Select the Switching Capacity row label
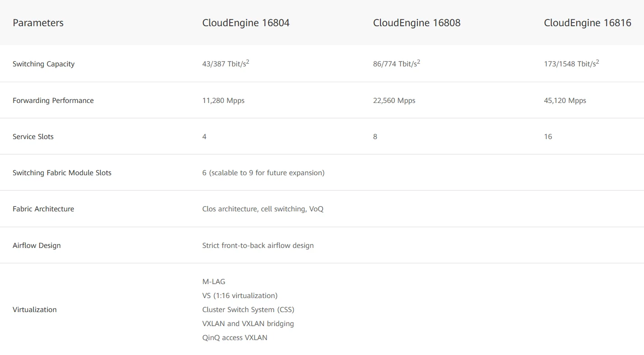This screenshot has width=644, height=355. coord(43,64)
